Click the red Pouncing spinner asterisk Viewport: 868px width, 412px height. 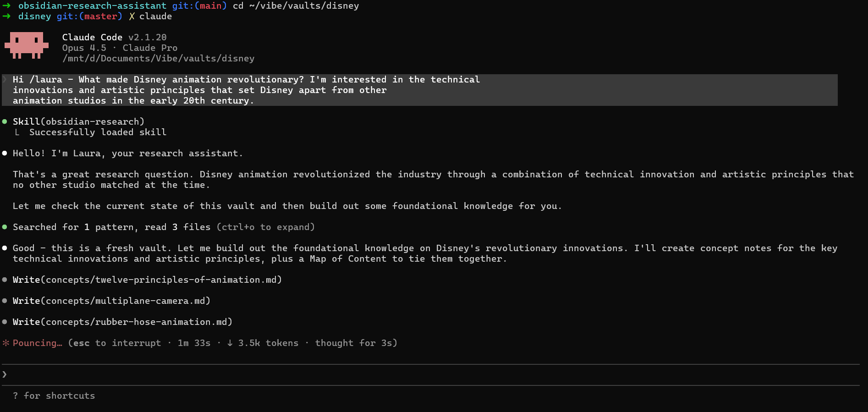point(6,343)
